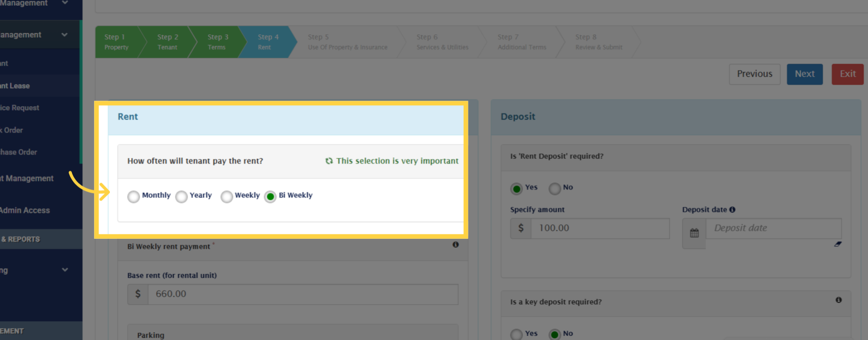Screen dimensions: 868x340
Task: Click the 'Parking' section heading
Action: (x=151, y=335)
